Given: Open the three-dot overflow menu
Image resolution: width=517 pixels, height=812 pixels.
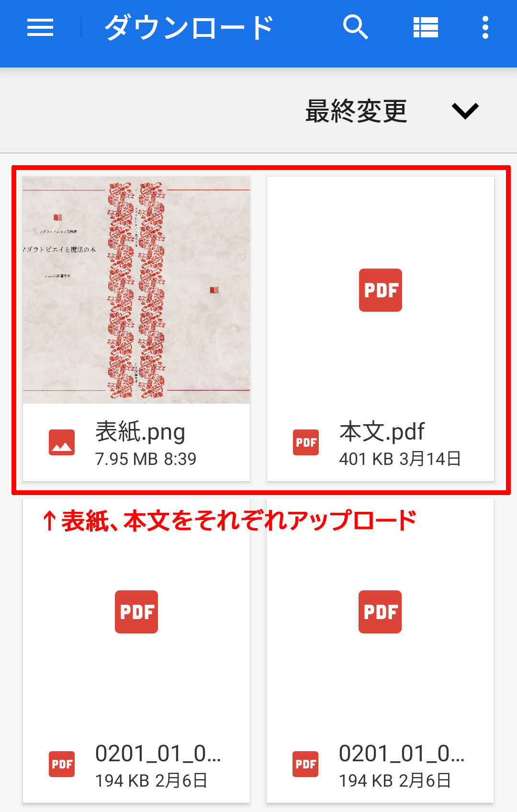Looking at the screenshot, I should [x=485, y=27].
